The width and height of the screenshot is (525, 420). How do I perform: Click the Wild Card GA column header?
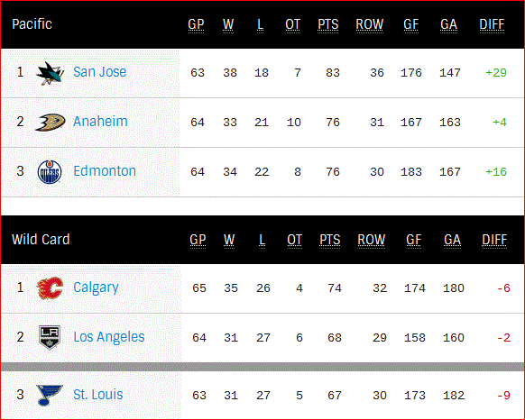[452, 240]
